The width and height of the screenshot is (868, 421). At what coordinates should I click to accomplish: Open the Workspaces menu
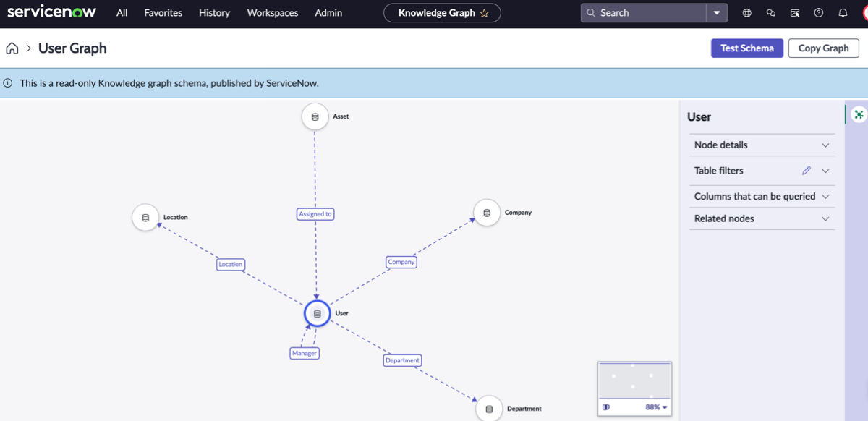coord(273,13)
